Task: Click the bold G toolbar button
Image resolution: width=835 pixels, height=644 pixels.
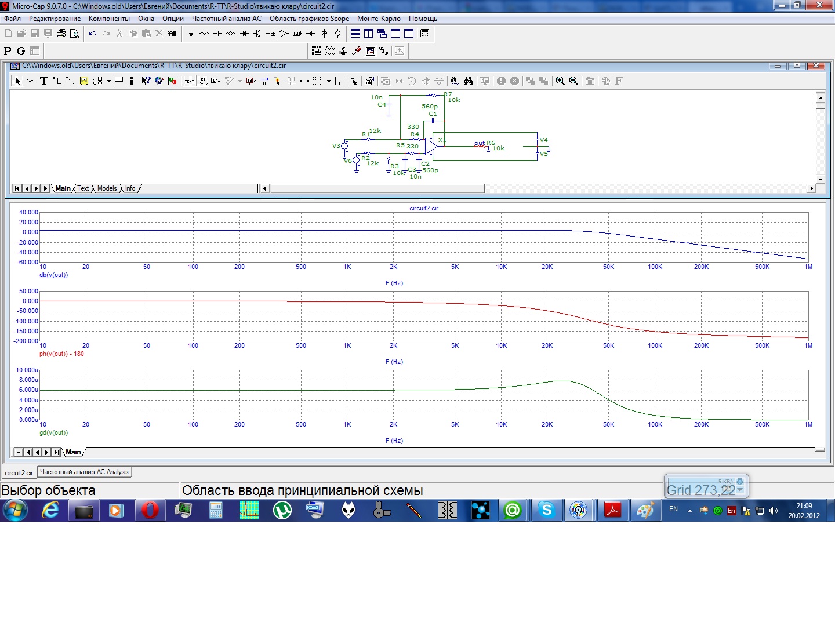Action: [x=21, y=51]
